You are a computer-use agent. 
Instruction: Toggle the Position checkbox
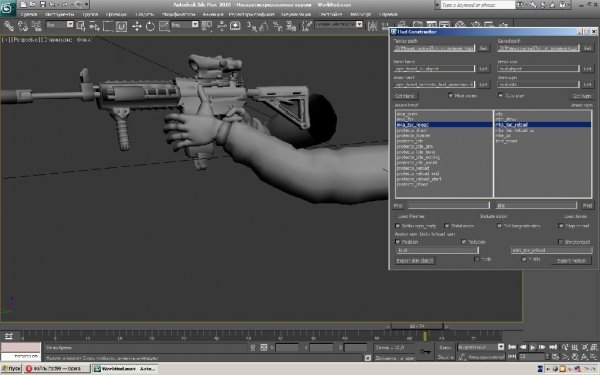[x=398, y=242]
